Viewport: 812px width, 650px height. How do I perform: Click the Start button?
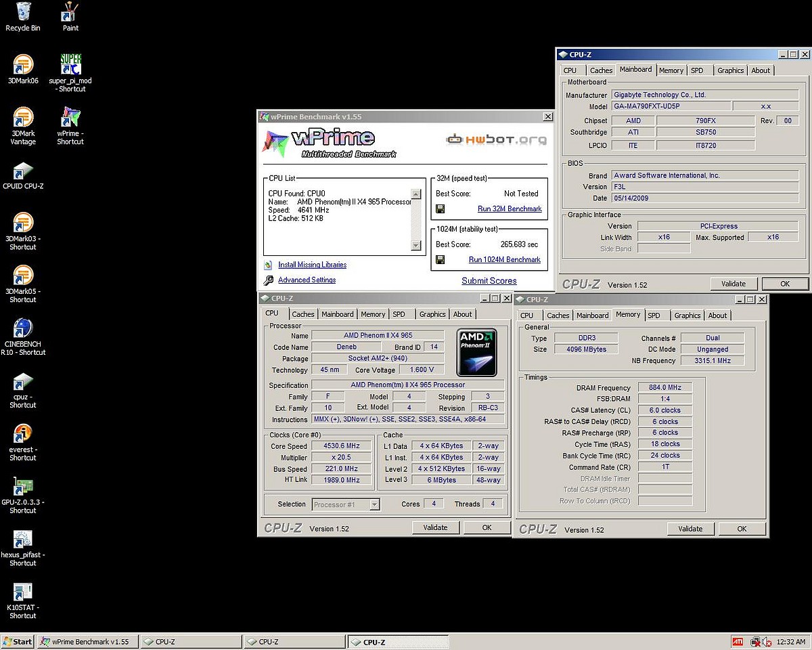(x=18, y=641)
